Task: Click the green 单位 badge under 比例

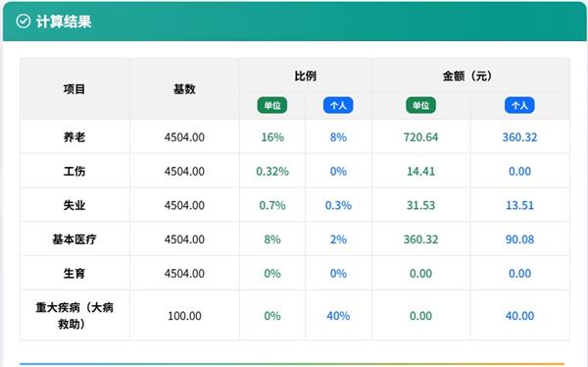Action: click(x=272, y=105)
